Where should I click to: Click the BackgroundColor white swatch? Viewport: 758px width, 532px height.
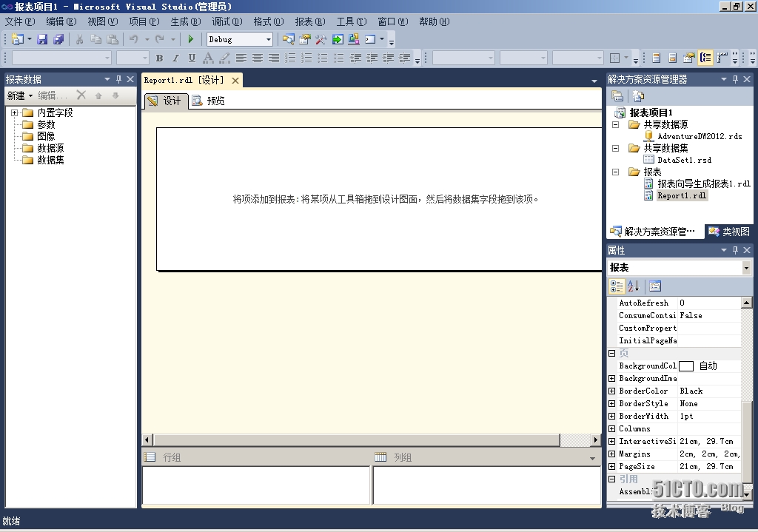pos(686,366)
